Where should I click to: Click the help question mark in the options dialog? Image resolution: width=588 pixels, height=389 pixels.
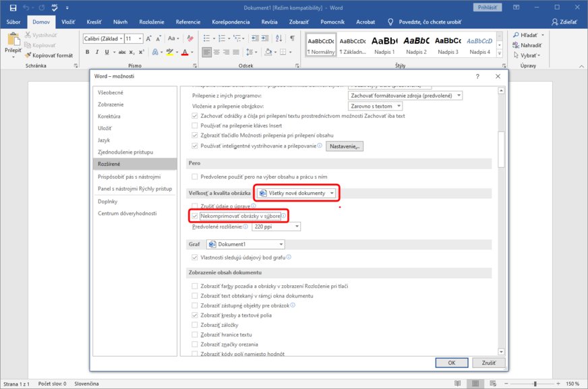(x=477, y=77)
